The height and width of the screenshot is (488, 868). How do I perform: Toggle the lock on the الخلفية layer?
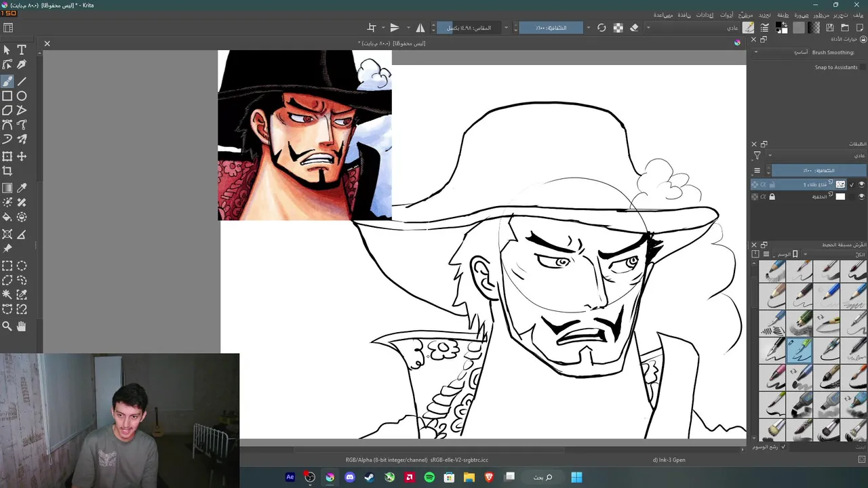(772, 197)
